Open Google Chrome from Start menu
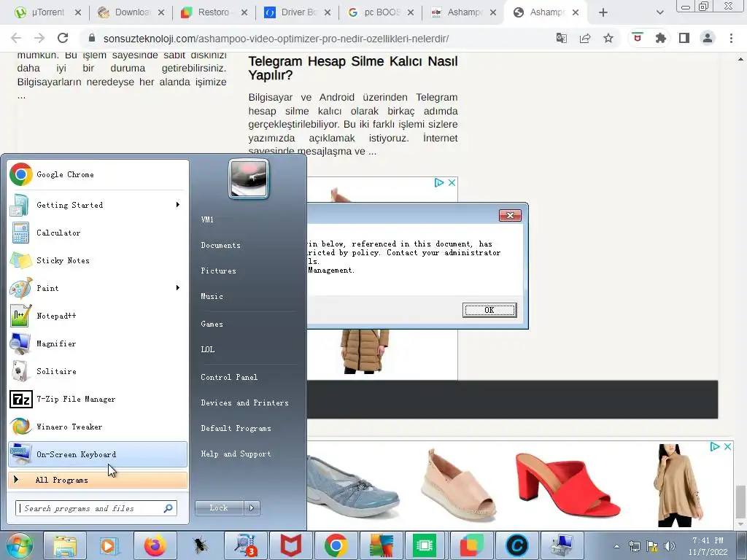The image size is (747, 560). click(x=98, y=174)
